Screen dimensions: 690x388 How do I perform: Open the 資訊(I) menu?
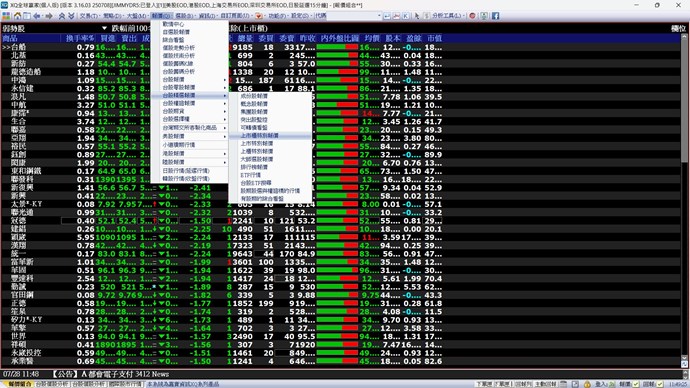tap(207, 16)
